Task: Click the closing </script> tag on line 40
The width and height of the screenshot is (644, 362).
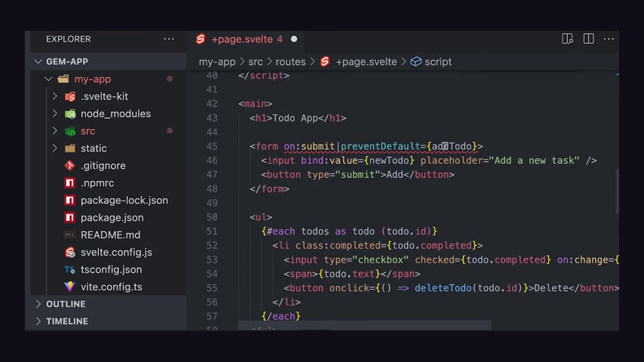Action: [264, 75]
